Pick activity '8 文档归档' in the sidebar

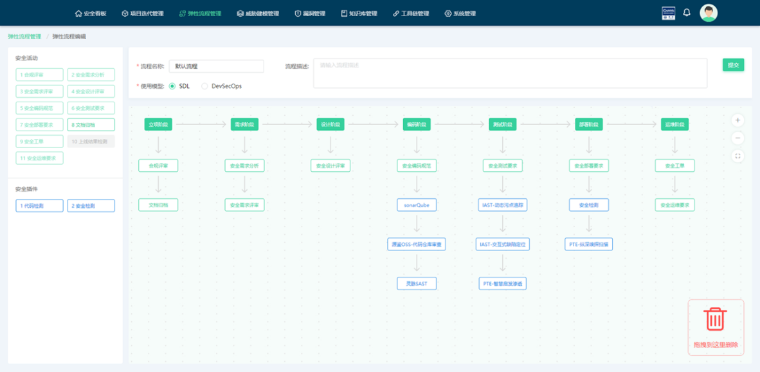tap(91, 125)
